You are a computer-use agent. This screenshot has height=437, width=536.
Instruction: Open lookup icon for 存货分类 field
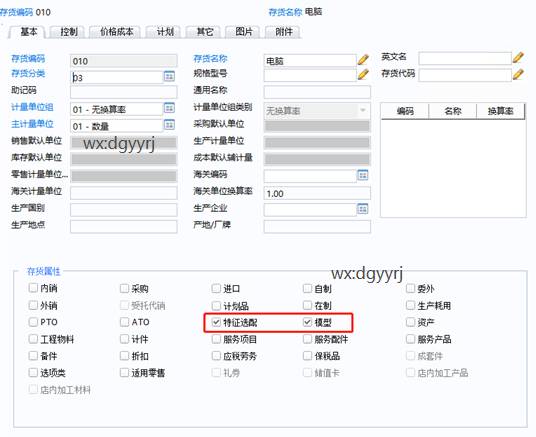point(169,76)
